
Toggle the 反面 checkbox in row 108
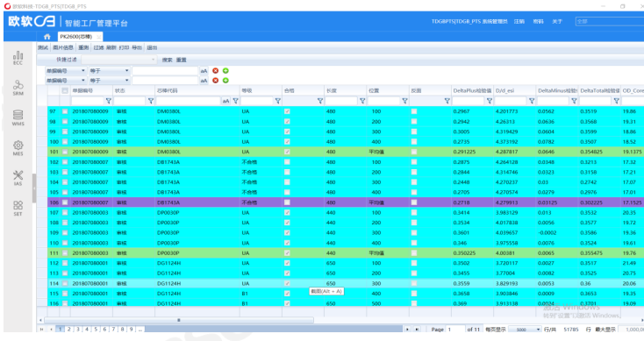click(414, 223)
